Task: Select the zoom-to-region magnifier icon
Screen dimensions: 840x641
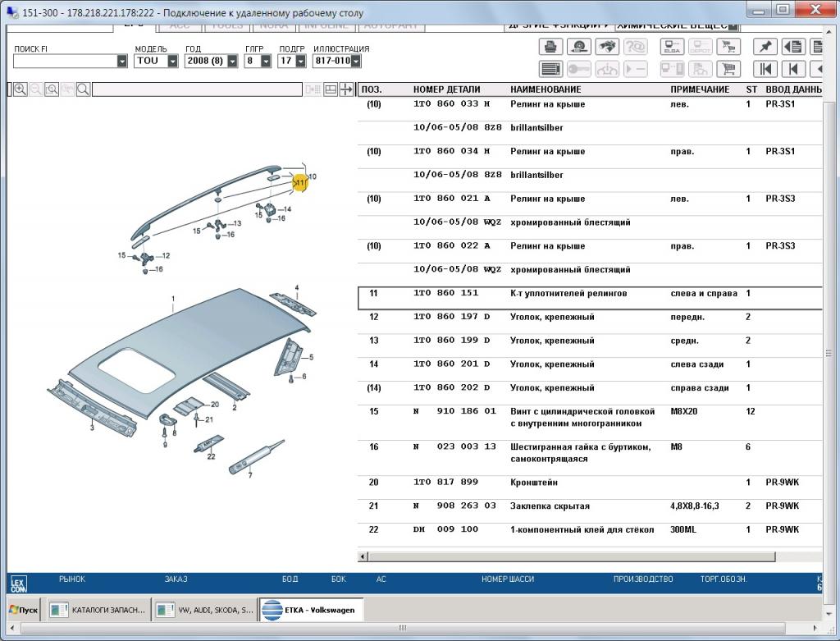Action: [52, 89]
